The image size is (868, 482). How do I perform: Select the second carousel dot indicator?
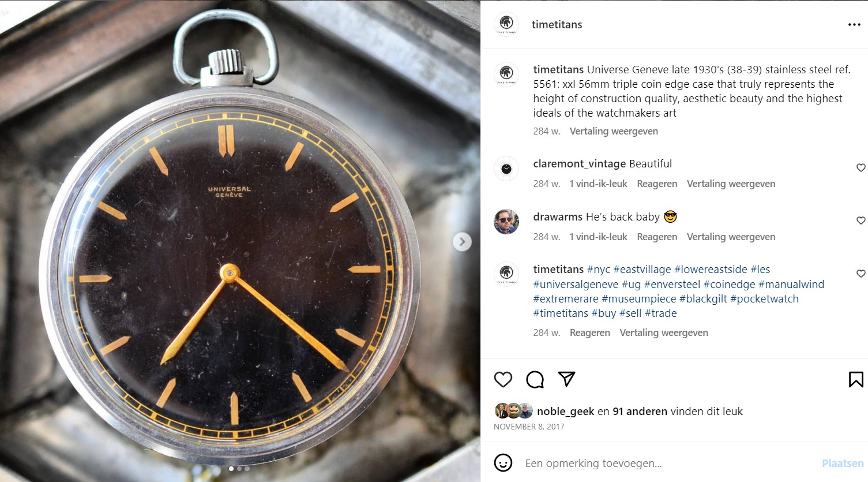point(239,469)
